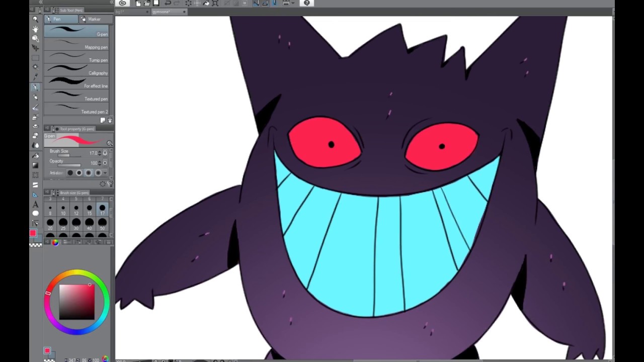Select the Hand move tool
This screenshot has width=644, height=362.
[x=35, y=29]
